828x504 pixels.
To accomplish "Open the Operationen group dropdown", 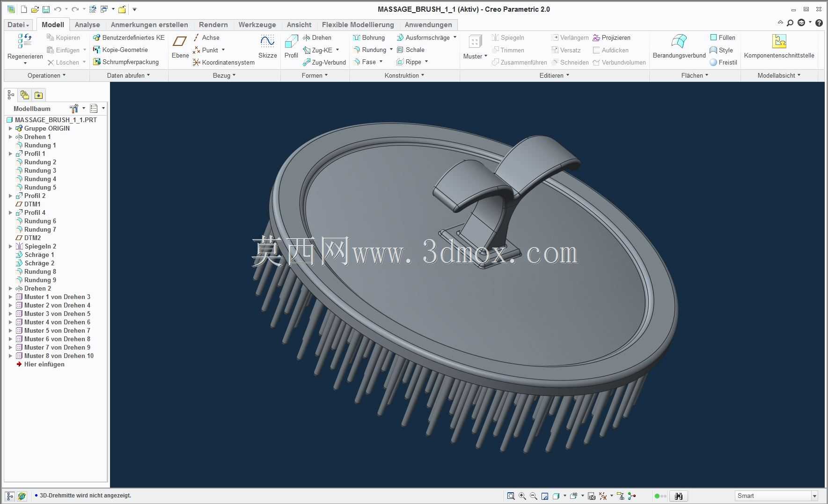I will [46, 75].
